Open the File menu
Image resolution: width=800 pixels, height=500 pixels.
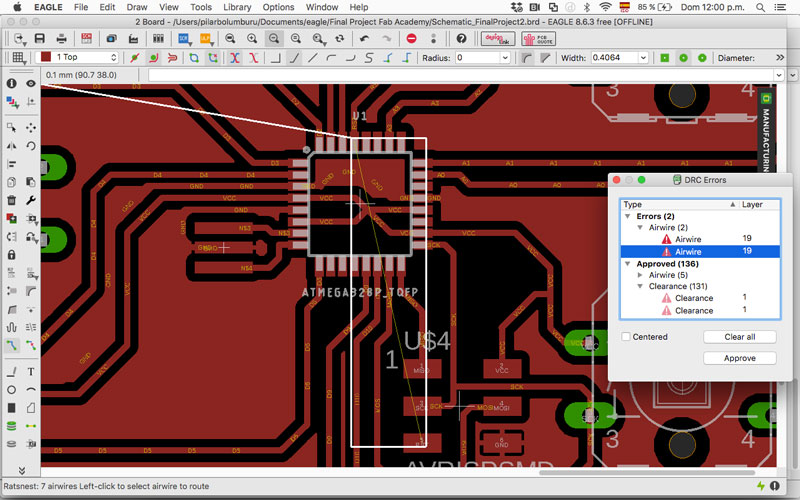81,7
